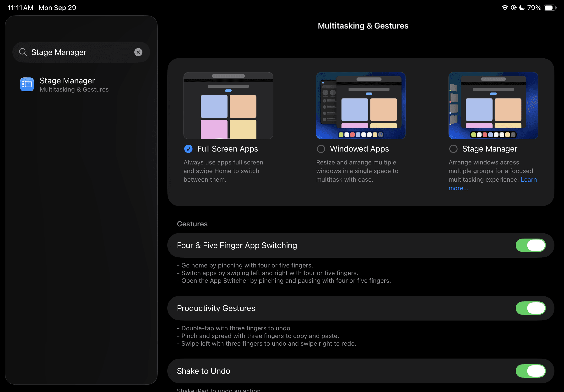Click into the Stage Manager search field
The height and width of the screenshot is (392, 564).
[x=81, y=52]
